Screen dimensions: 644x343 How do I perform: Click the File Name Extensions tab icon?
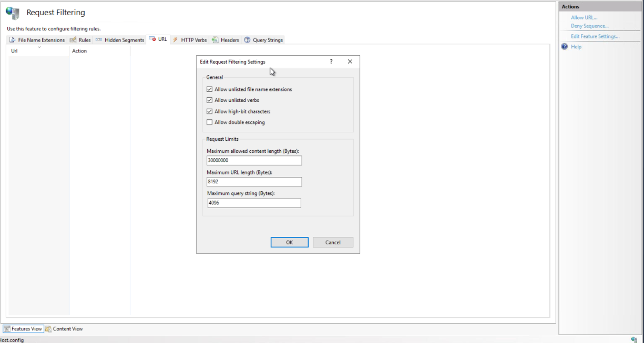12,40
